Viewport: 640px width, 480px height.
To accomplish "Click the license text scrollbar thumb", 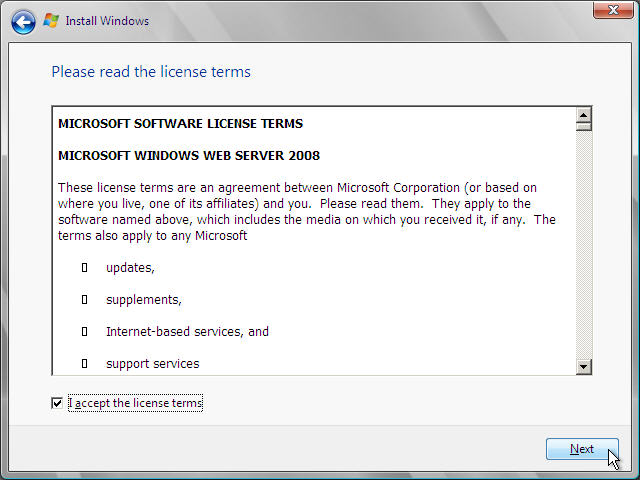I will 584,127.
